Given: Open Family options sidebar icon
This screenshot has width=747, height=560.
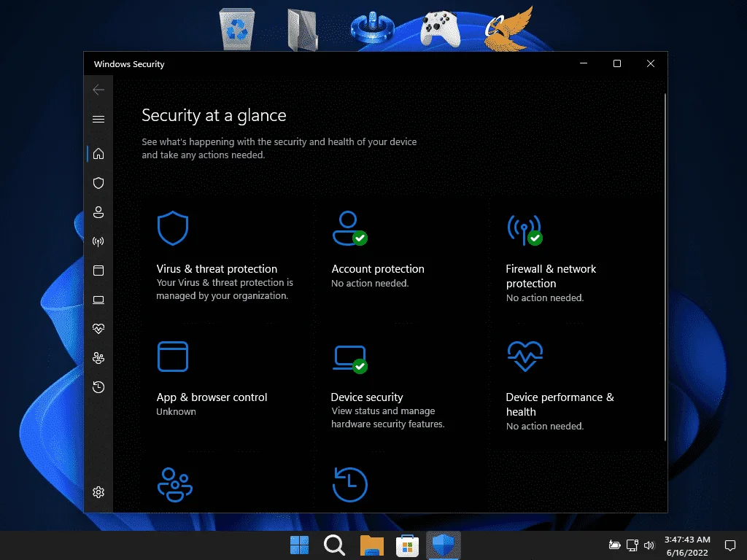Looking at the screenshot, I should (x=98, y=358).
